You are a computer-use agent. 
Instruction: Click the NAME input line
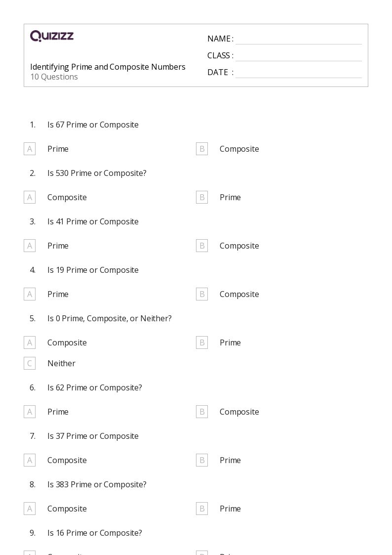[x=298, y=40]
